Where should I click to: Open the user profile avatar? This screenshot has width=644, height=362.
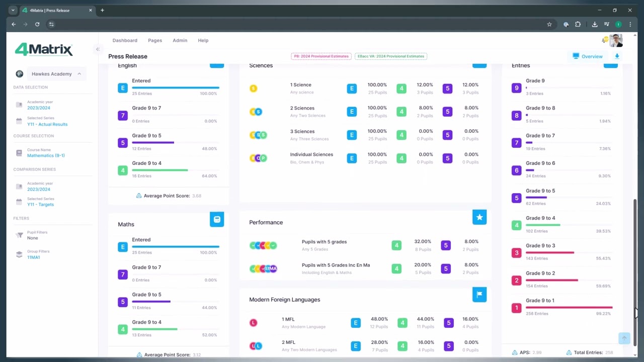click(616, 41)
